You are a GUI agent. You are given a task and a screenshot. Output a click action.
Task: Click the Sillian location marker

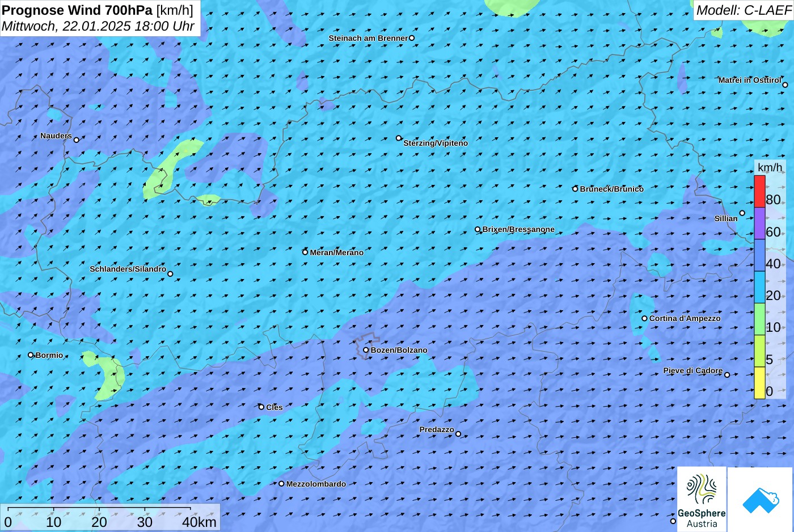742,213
